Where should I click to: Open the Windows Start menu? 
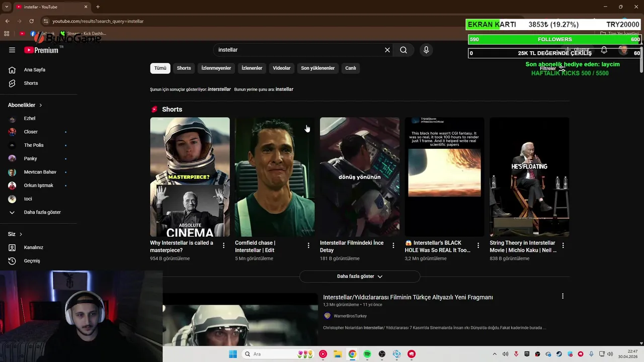(233, 354)
